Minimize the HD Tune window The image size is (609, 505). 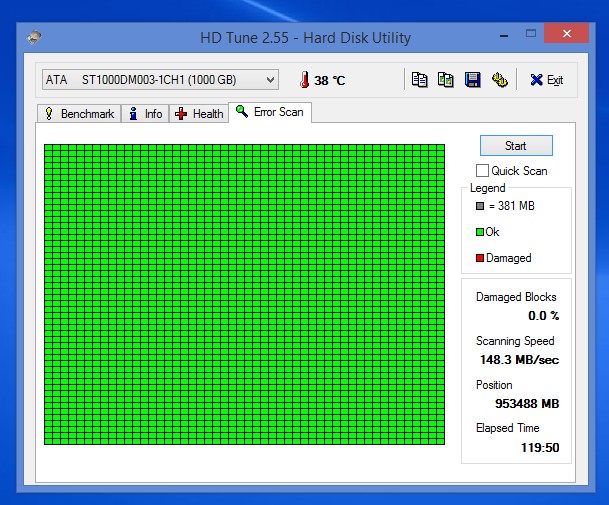click(504, 35)
